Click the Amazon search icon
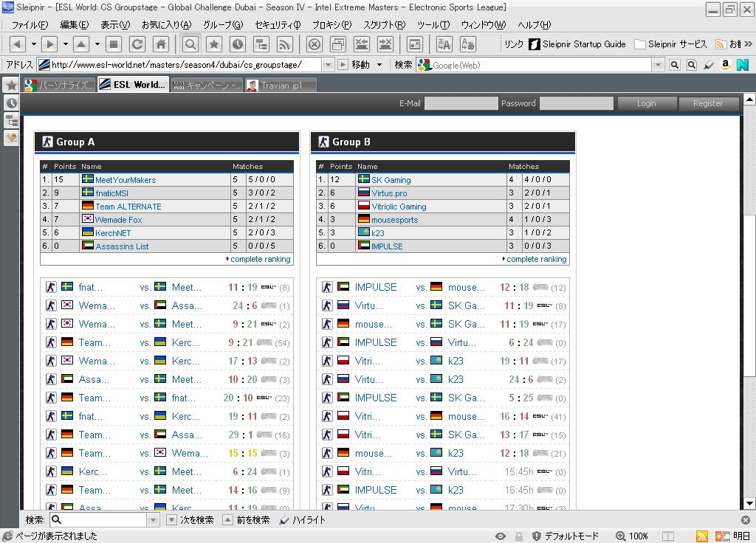 click(x=726, y=65)
